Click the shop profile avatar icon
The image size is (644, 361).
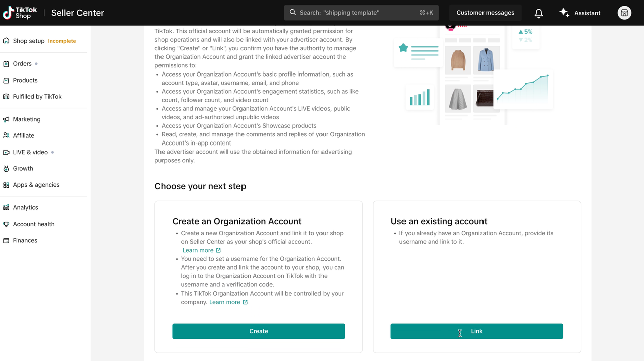click(624, 13)
